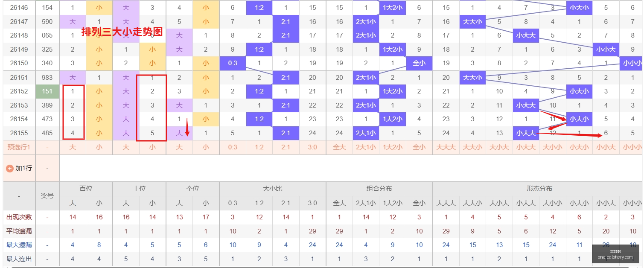The image size is (644, 268).
Task: Click the 形态分布 column header
Action: [x=539, y=189]
